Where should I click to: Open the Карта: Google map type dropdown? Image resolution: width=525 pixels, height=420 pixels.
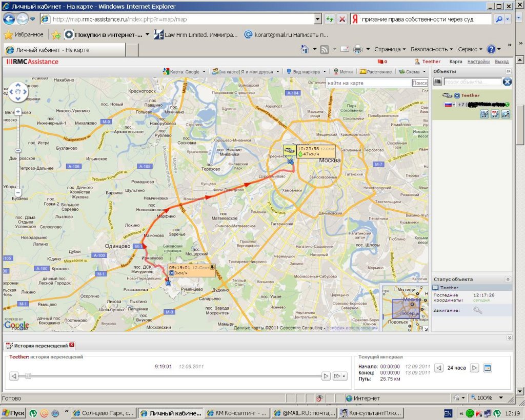pyautogui.click(x=184, y=72)
